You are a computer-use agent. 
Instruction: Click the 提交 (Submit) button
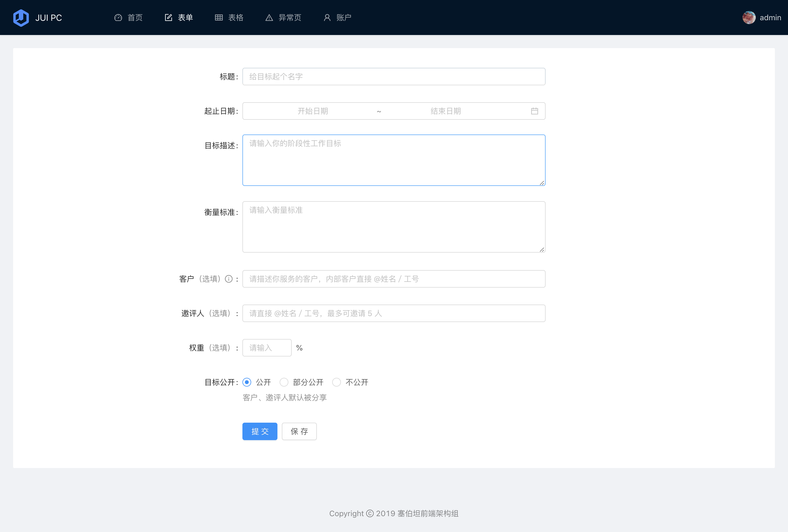click(260, 432)
